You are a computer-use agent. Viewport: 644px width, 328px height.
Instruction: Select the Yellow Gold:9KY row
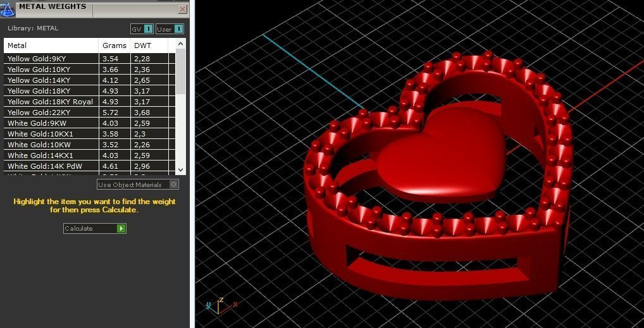(x=90, y=59)
